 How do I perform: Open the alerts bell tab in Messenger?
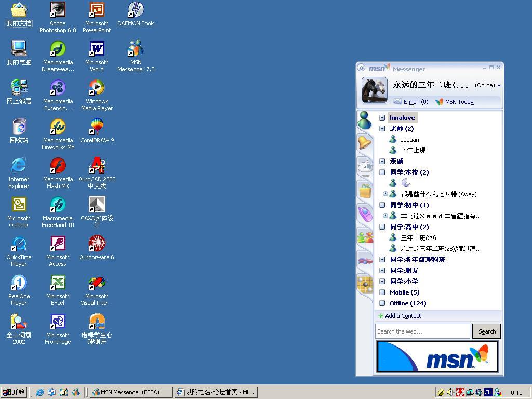[x=365, y=142]
